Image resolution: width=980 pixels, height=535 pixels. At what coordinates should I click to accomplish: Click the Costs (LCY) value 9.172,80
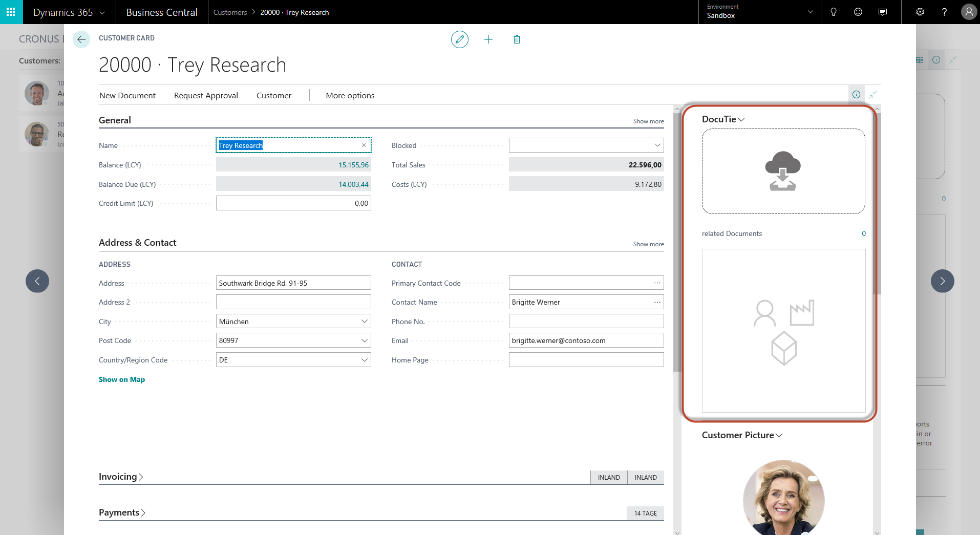pyautogui.click(x=648, y=184)
